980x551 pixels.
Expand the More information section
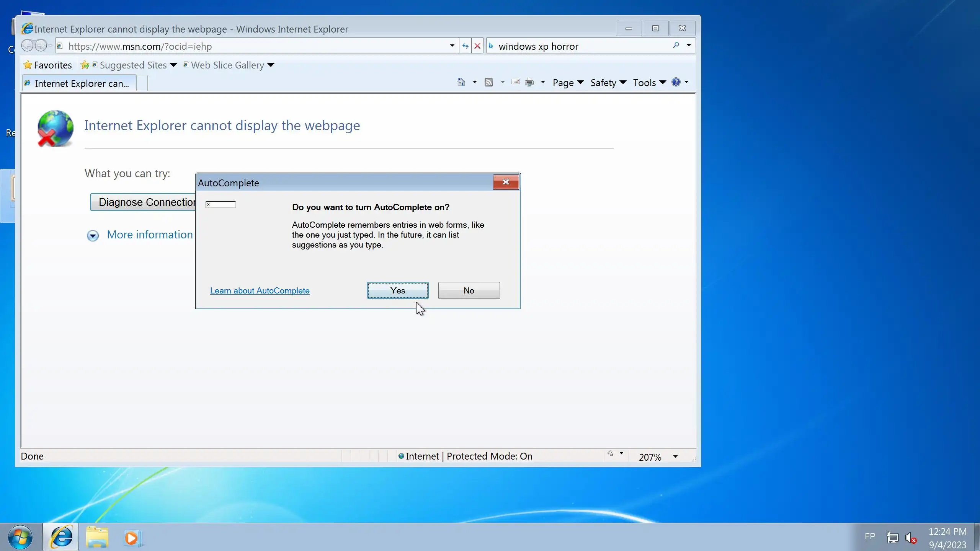[x=93, y=235]
